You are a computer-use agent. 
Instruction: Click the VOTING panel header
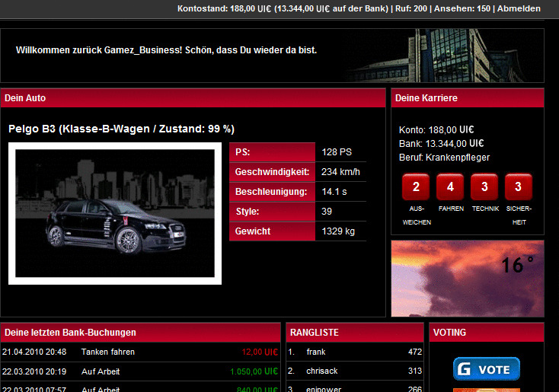pos(487,333)
